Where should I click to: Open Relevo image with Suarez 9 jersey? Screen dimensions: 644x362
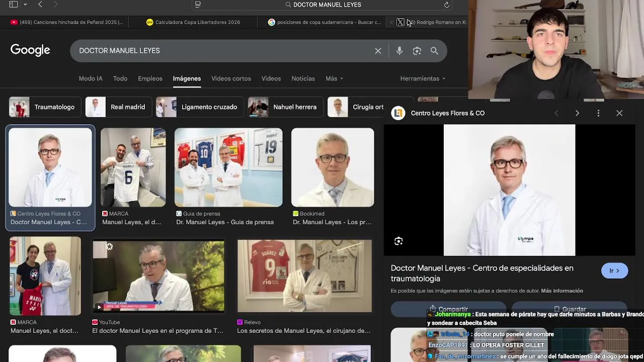(304, 276)
